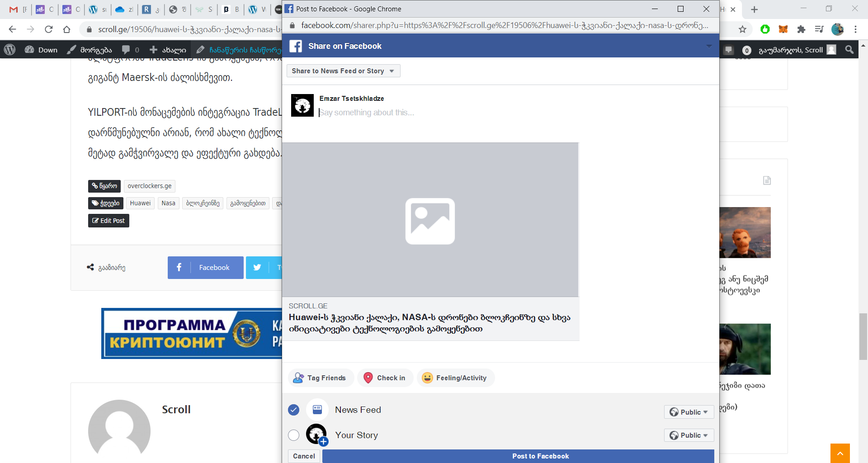Click the News Feed icon
Image resolution: width=868 pixels, height=463 pixels.
tap(317, 410)
